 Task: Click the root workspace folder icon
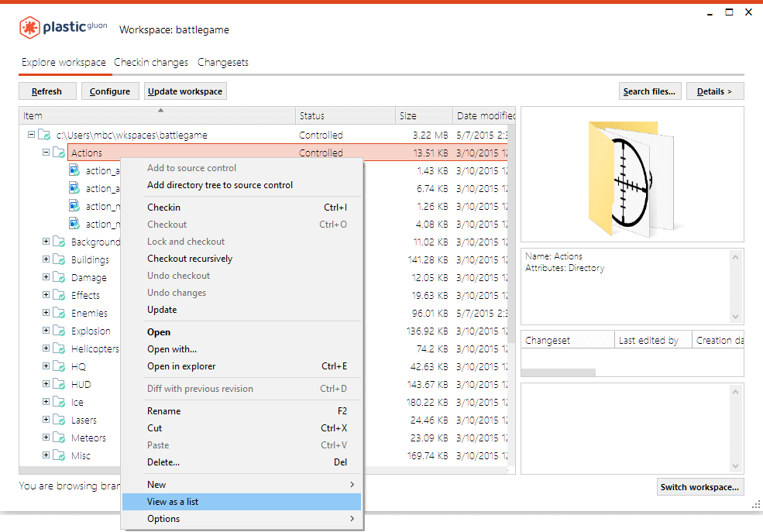point(44,135)
